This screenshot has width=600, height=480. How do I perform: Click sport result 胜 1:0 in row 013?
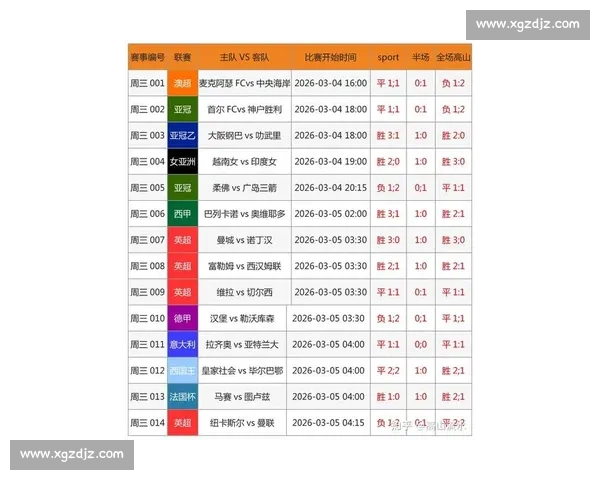388,397
